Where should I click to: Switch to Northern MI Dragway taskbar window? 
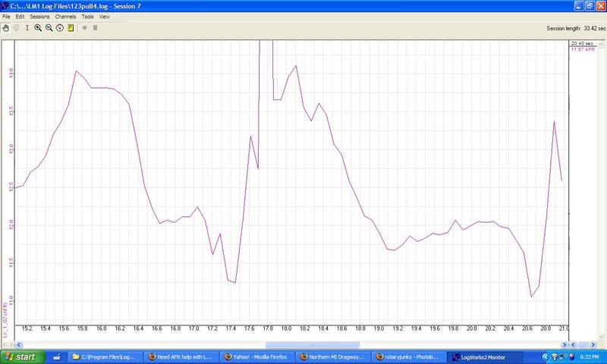(333, 357)
